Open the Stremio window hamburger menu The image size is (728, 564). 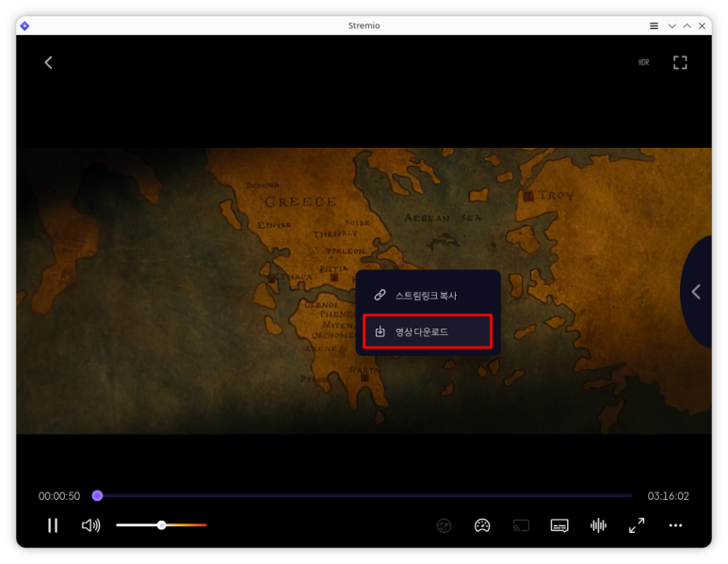click(x=654, y=26)
